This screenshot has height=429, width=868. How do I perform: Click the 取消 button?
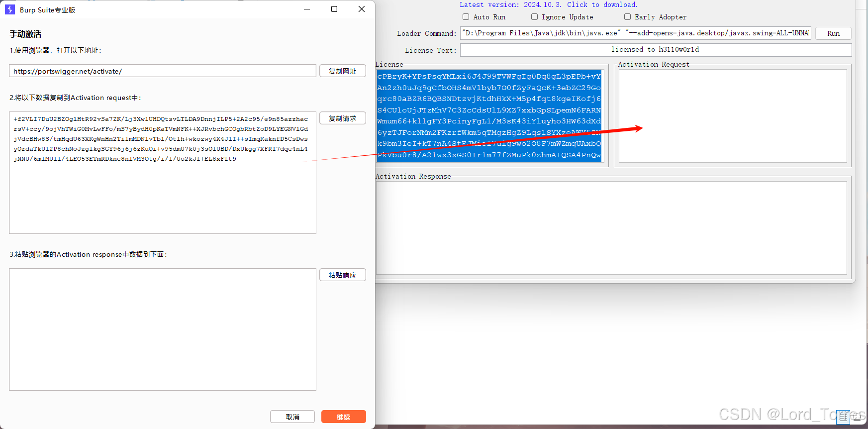(292, 417)
